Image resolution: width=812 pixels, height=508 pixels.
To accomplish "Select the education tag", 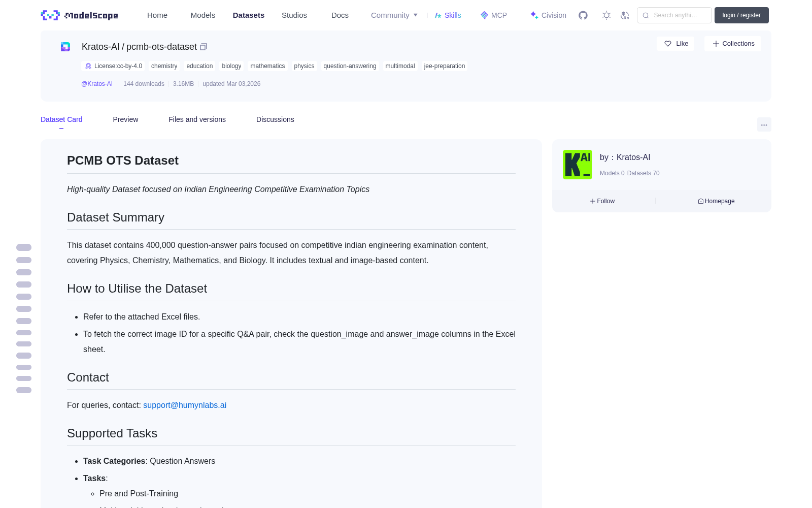I will click(199, 66).
